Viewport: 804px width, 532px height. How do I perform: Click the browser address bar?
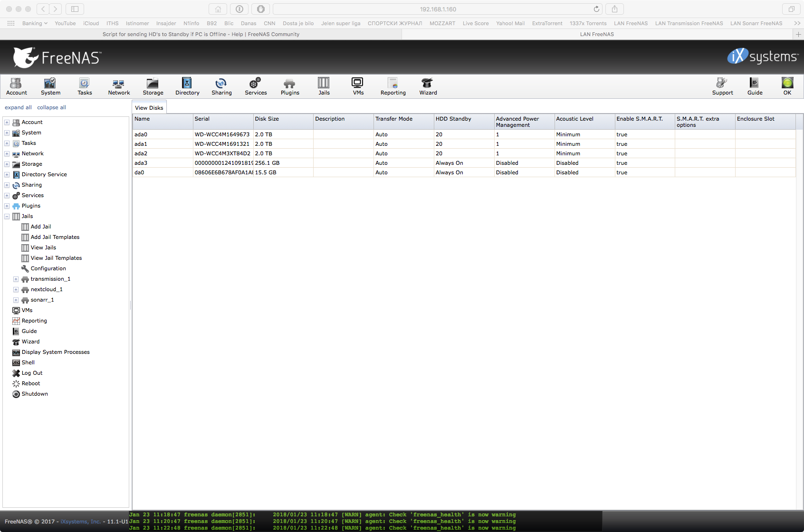(x=438, y=9)
